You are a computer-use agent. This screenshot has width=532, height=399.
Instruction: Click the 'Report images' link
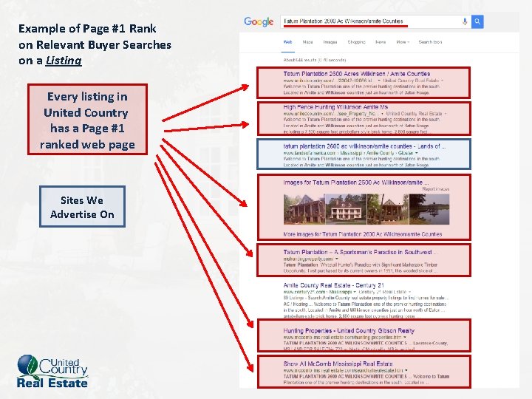tap(436, 189)
